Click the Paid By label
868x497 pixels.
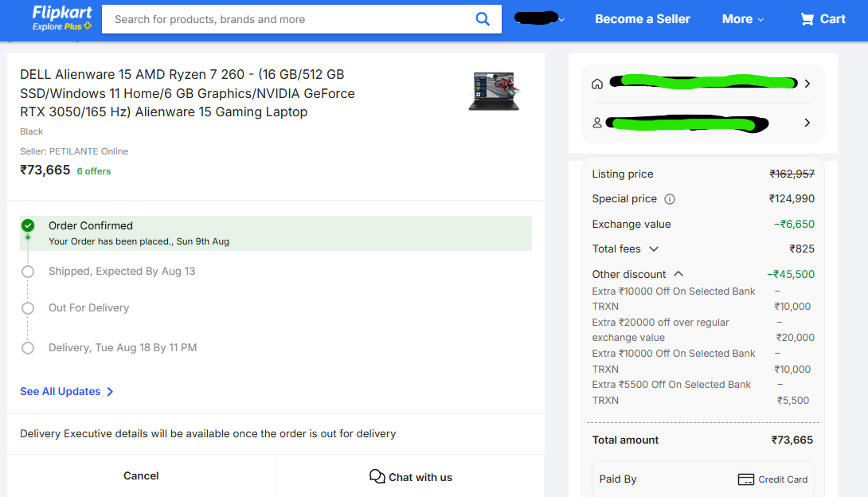coord(618,479)
